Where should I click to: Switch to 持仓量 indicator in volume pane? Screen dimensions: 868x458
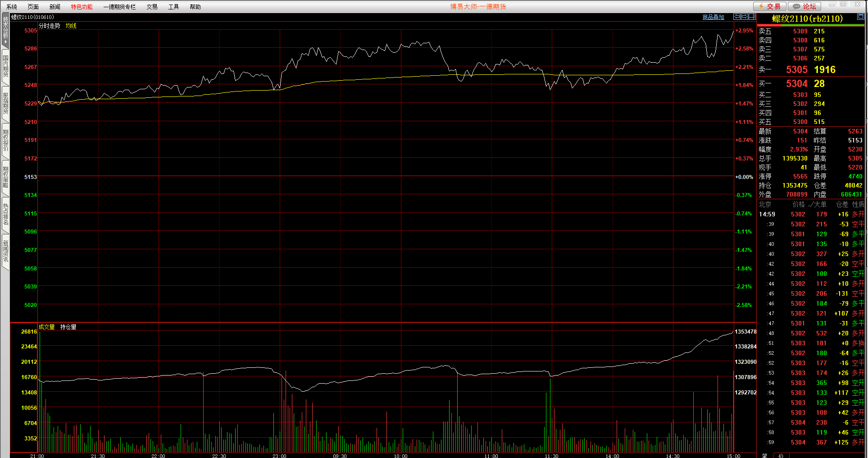tap(68, 327)
